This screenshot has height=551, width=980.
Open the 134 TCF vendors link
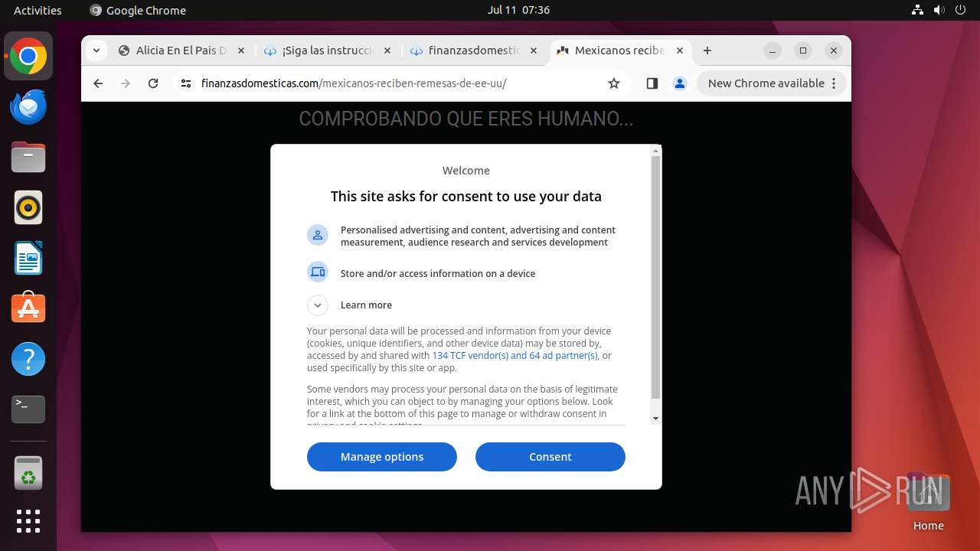[514, 356]
